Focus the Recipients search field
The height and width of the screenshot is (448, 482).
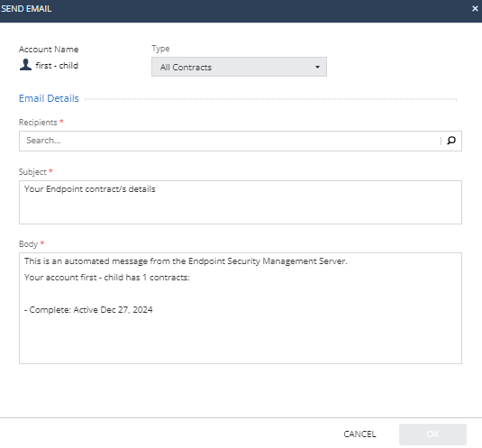(x=231, y=141)
